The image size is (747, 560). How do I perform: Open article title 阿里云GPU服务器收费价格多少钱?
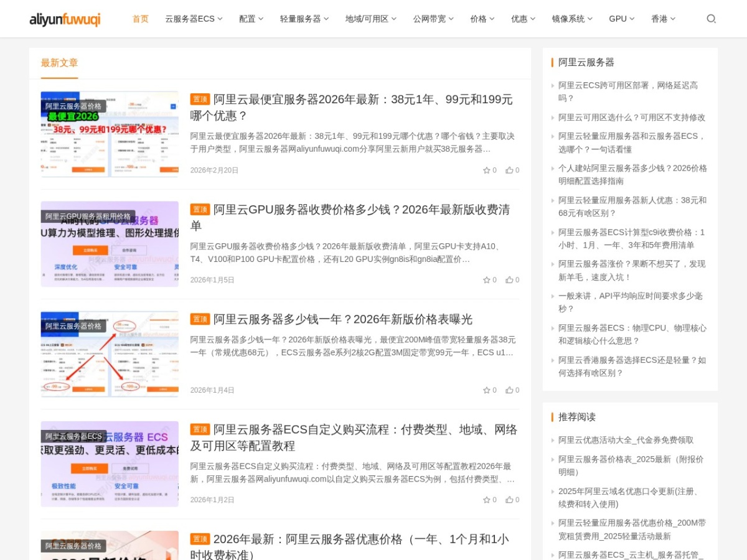[x=350, y=218]
